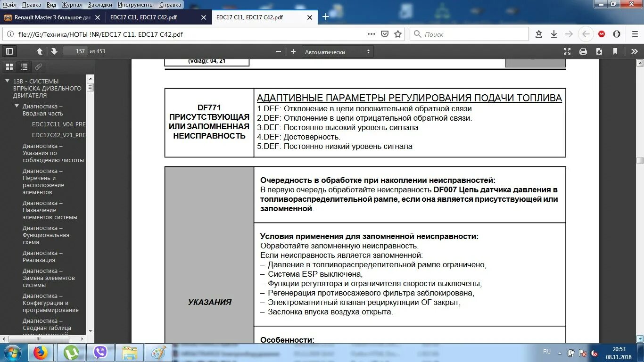Open 'Назначение элементов системы' outline item

(50, 210)
